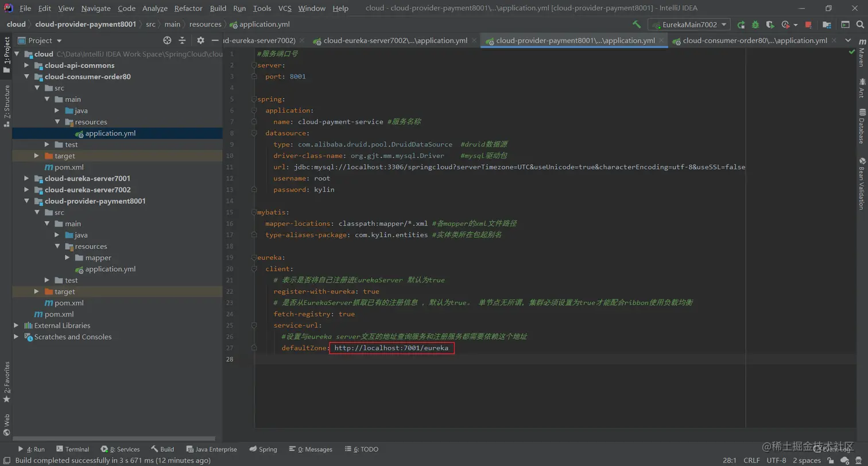Open the Services tool window

click(x=120, y=449)
